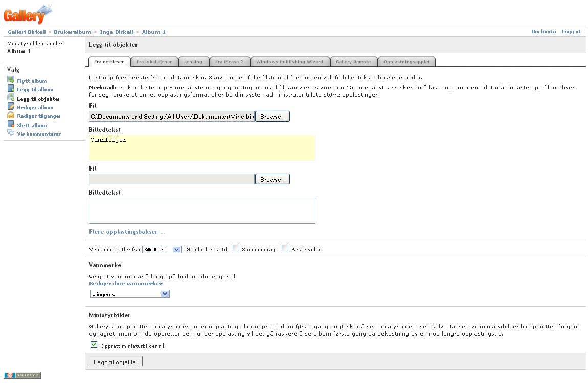
Task: Switch to the Fra lokal tjener tab
Action: 154,62
